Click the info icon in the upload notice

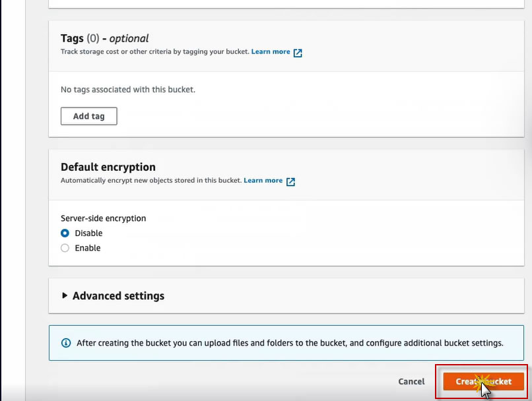coord(66,343)
